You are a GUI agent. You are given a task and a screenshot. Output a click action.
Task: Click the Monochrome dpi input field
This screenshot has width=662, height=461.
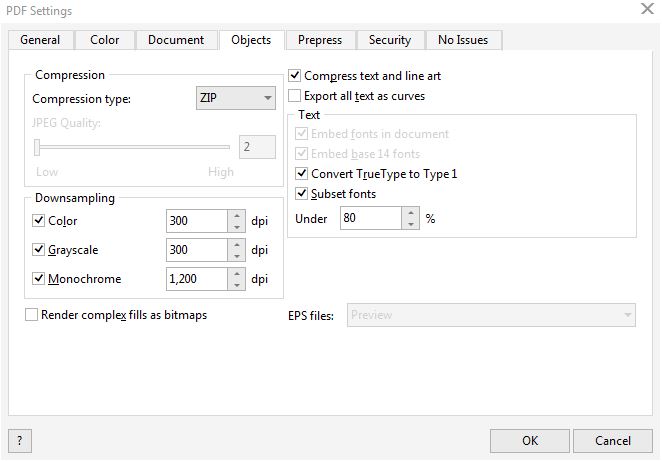point(196,279)
